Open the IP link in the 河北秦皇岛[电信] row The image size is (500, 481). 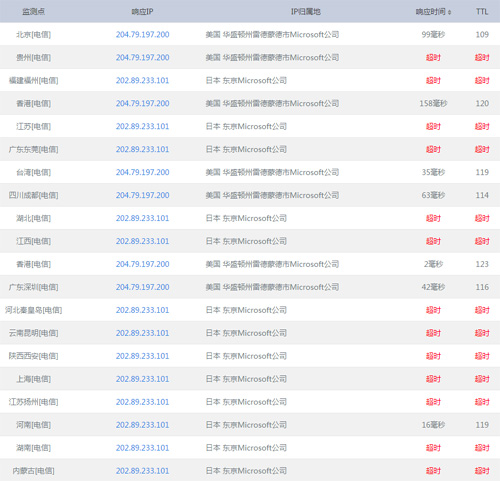pos(143,310)
